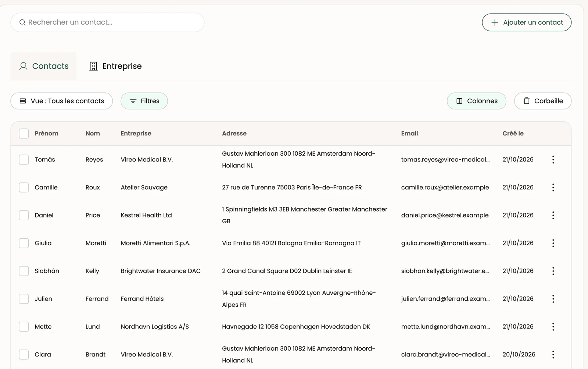Open the Colonnes chooser

[x=476, y=101]
